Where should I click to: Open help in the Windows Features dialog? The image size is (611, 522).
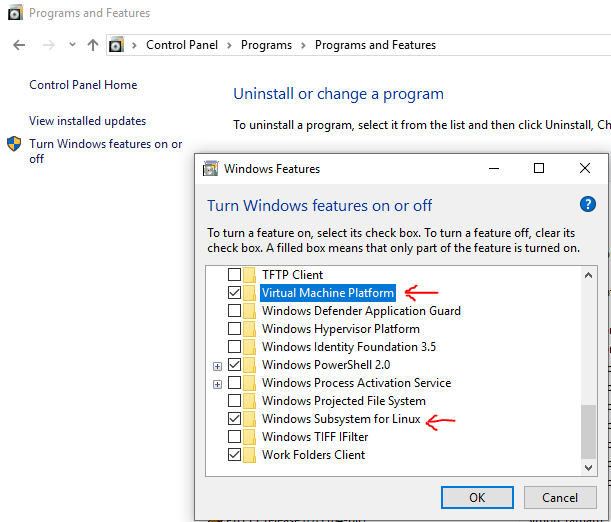click(x=588, y=204)
